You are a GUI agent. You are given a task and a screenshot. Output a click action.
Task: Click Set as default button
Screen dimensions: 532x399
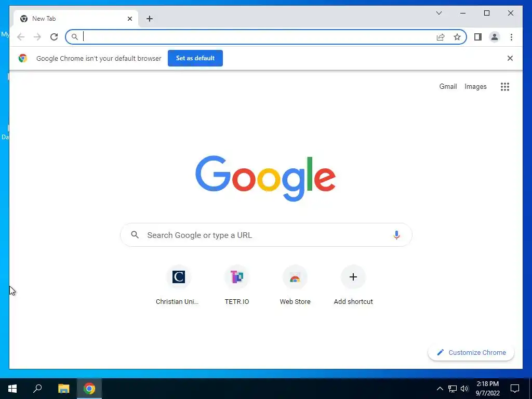pyautogui.click(x=195, y=58)
